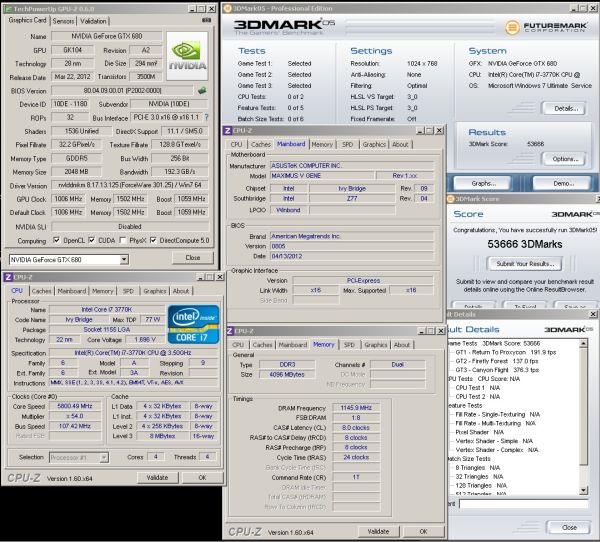Image resolution: width=600 pixels, height=542 pixels.
Task: Click 'ASUSTeK COMPUTER INC.' manufacturer field
Action: coord(352,166)
